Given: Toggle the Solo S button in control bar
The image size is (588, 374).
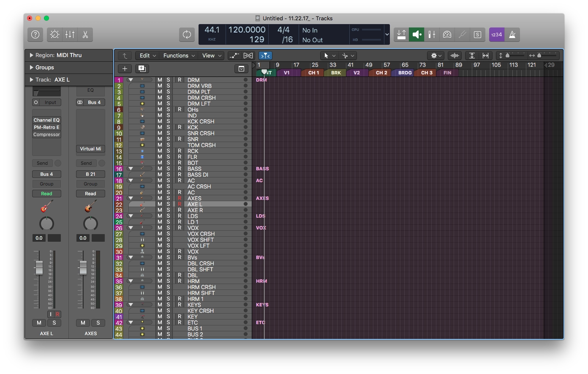Looking at the screenshot, I should coord(477,35).
